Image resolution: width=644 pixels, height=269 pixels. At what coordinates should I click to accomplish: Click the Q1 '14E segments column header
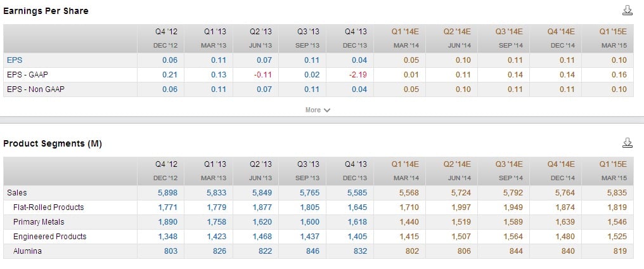406,164
